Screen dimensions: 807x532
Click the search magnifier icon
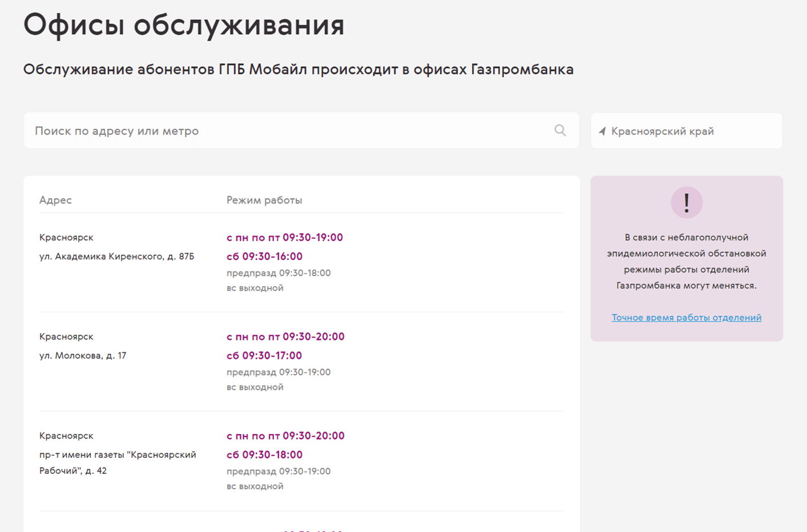coord(560,131)
